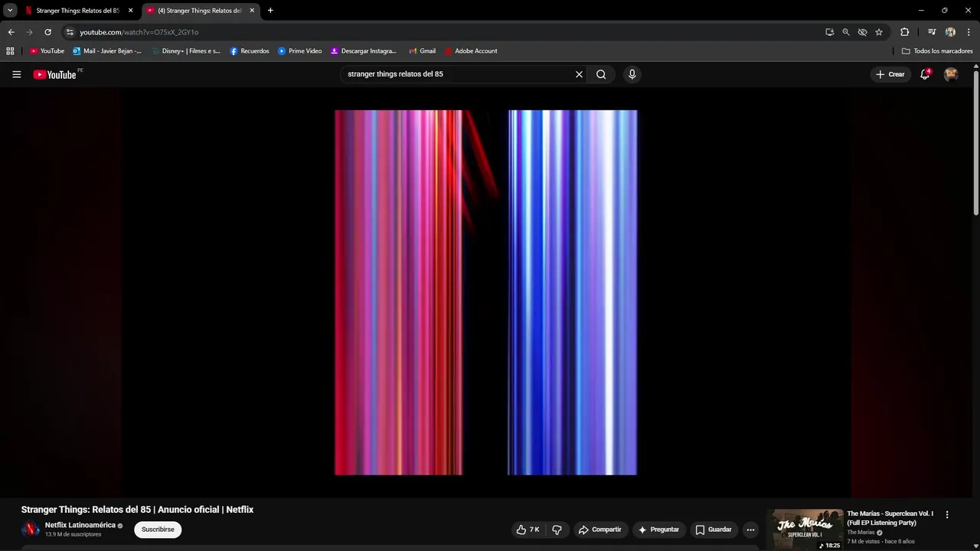Close the first Netflix tab
Image resolution: width=980 pixels, height=551 pixels.
click(130, 11)
